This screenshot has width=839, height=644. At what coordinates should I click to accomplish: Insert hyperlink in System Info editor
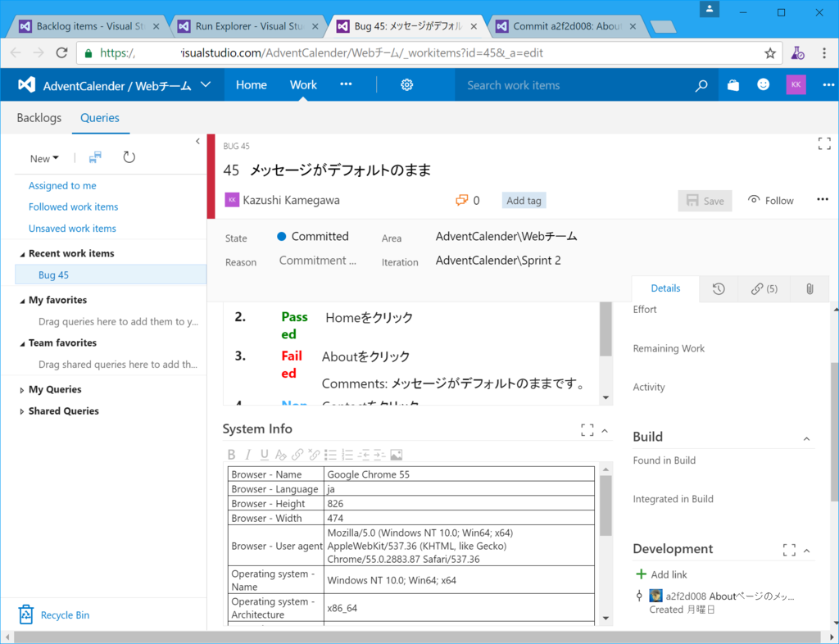[x=297, y=455]
